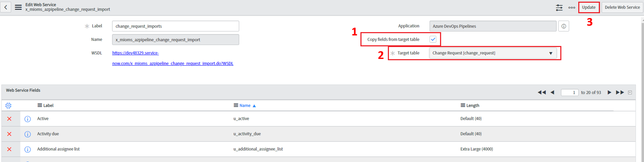This screenshot has width=644, height=162.
Task: Open the Label column options menu
Action: (x=40, y=105)
